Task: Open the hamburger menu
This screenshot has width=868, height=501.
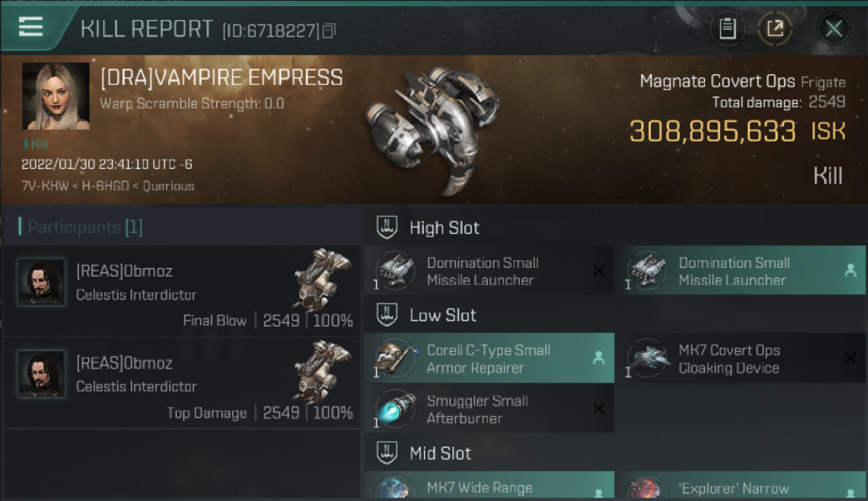Action: (x=31, y=27)
